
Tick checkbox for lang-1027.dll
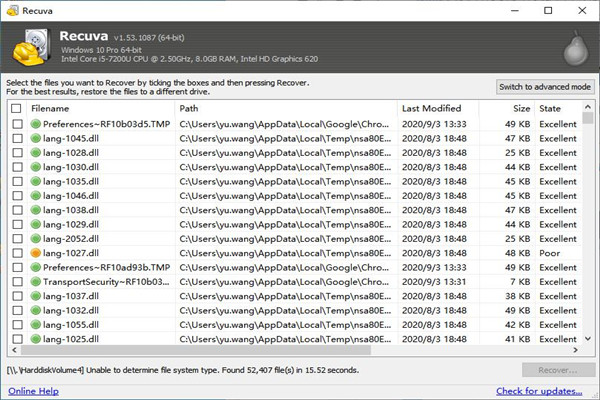(x=17, y=253)
